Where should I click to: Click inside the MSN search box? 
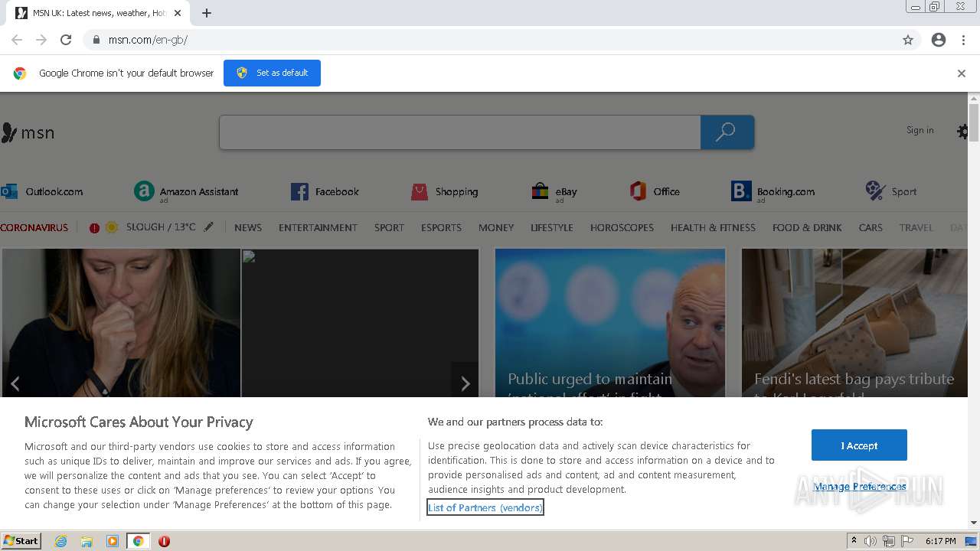pos(459,132)
